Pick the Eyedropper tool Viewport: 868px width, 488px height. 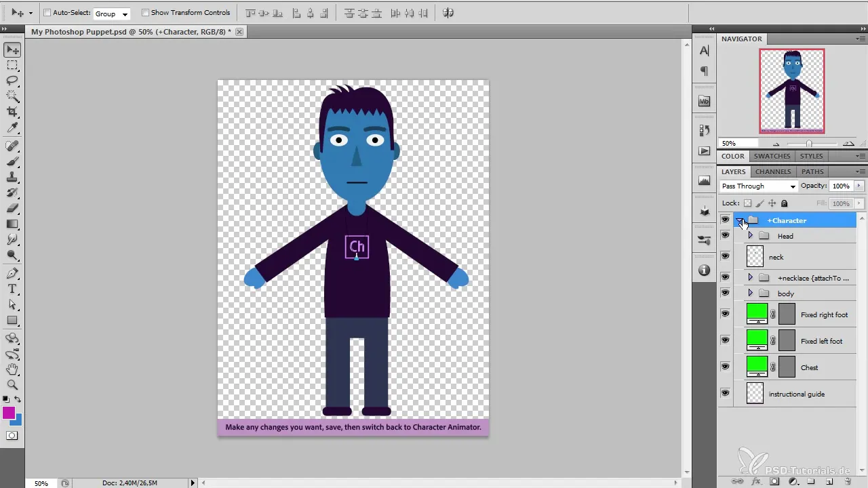pyautogui.click(x=12, y=127)
